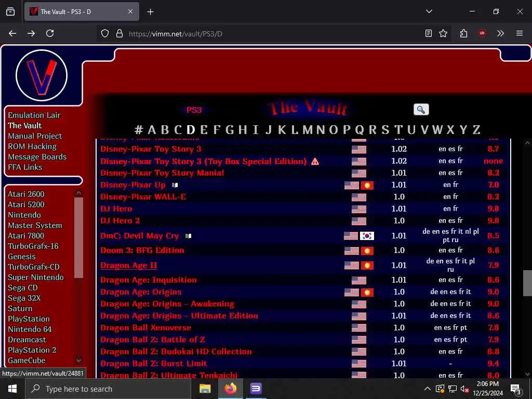Viewport: 532px width, 399px height.
Task: Select The Vault - PS3 - D tab
Action: [x=82, y=11]
